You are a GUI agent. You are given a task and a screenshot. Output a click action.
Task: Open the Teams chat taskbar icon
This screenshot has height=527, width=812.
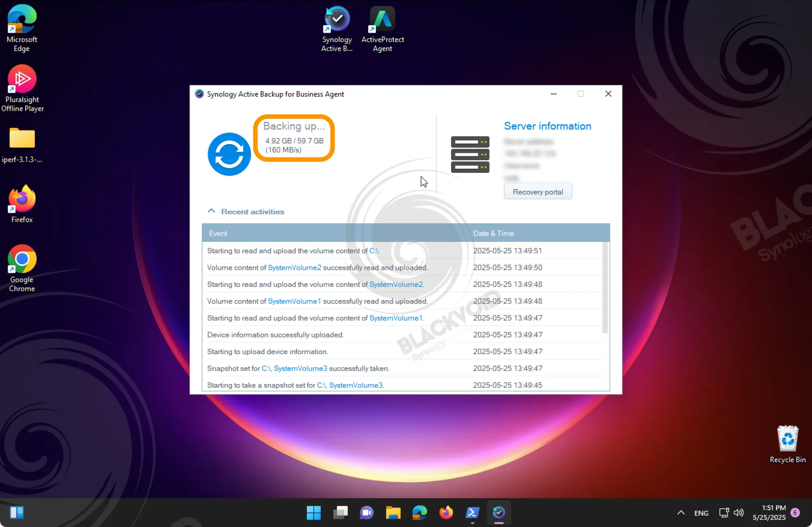coord(366,512)
